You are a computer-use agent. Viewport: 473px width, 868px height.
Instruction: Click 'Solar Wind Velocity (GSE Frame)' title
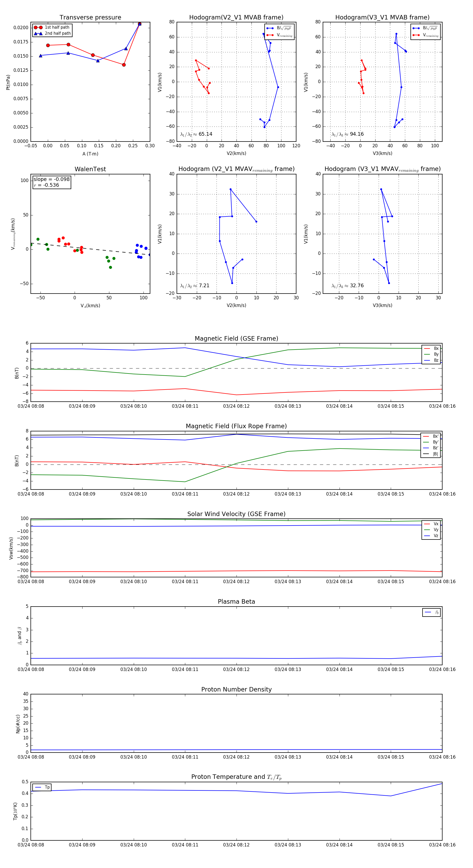click(x=236, y=514)
